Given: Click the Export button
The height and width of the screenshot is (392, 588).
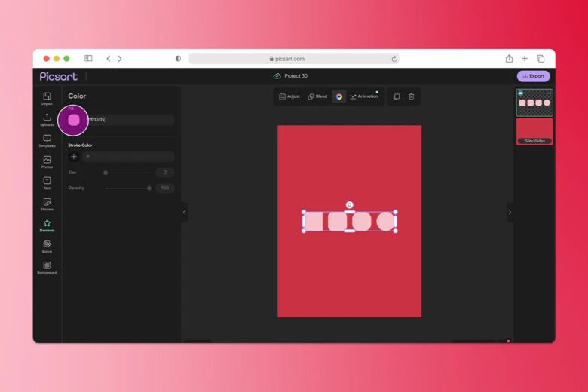Looking at the screenshot, I should pos(533,76).
